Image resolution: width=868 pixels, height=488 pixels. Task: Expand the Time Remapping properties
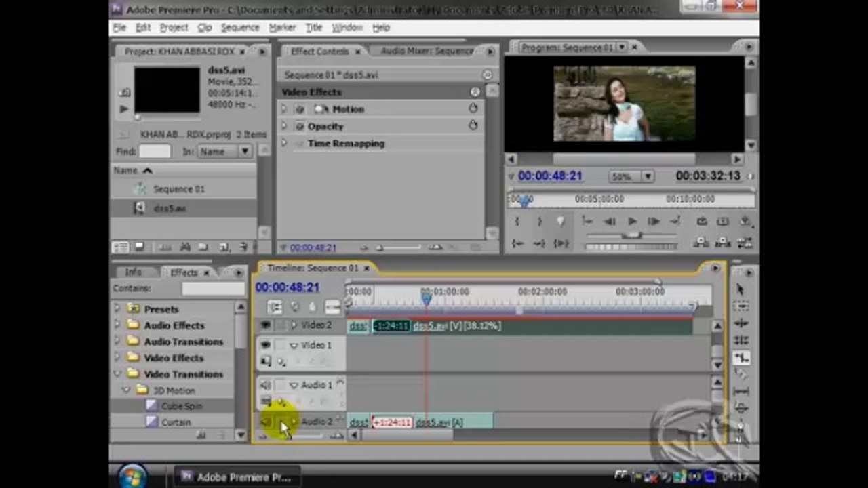(x=285, y=143)
